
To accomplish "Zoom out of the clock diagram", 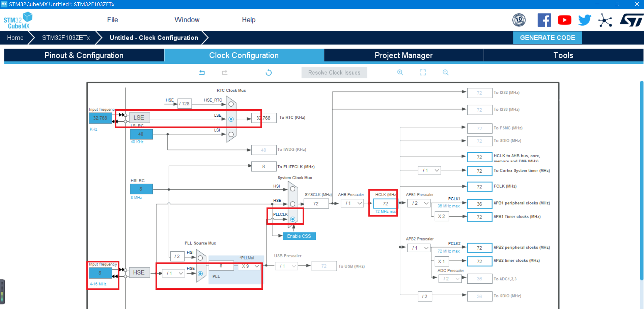I will pyautogui.click(x=446, y=72).
